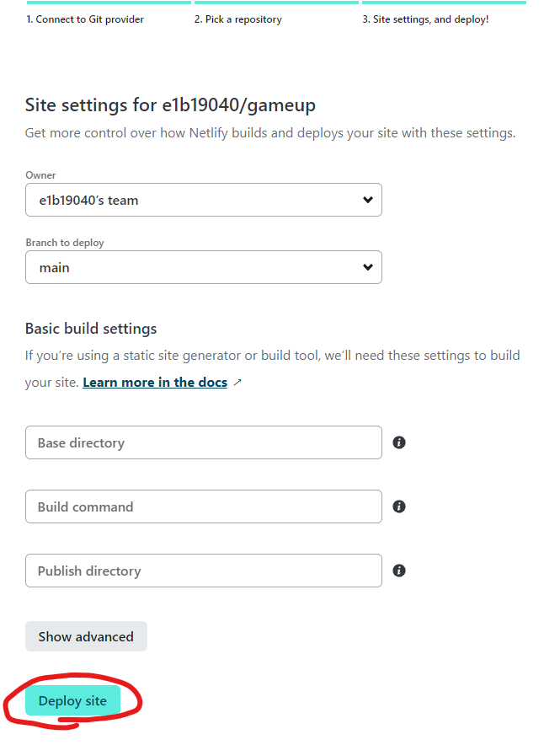Open Learn more in the docs link
Viewport: 560px width, 745px height.
154,381
